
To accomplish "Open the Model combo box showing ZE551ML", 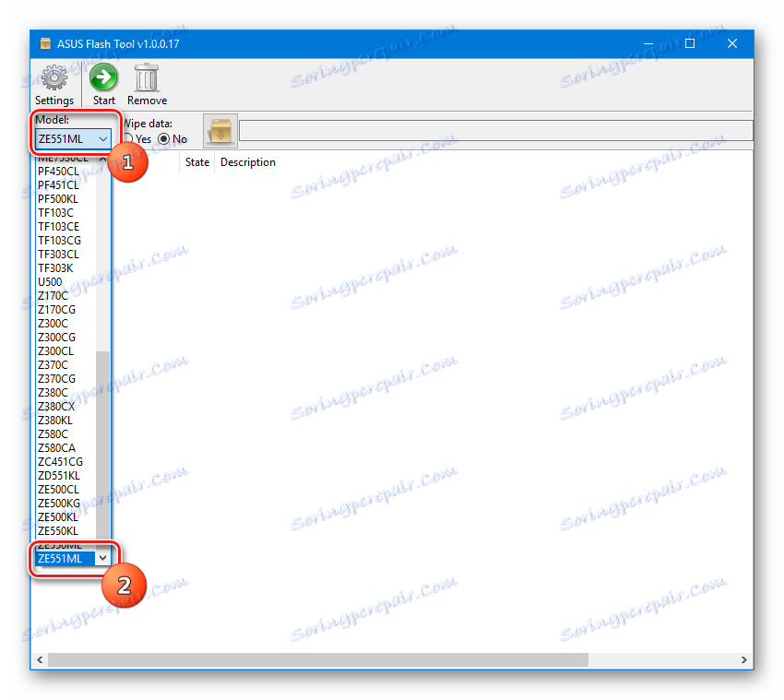I will [x=73, y=138].
